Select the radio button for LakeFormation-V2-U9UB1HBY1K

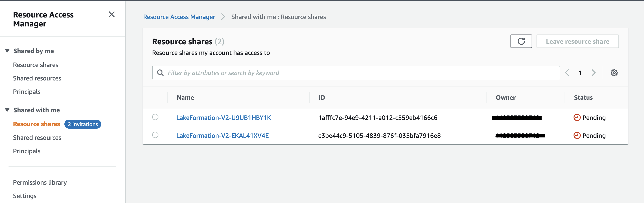(x=156, y=117)
